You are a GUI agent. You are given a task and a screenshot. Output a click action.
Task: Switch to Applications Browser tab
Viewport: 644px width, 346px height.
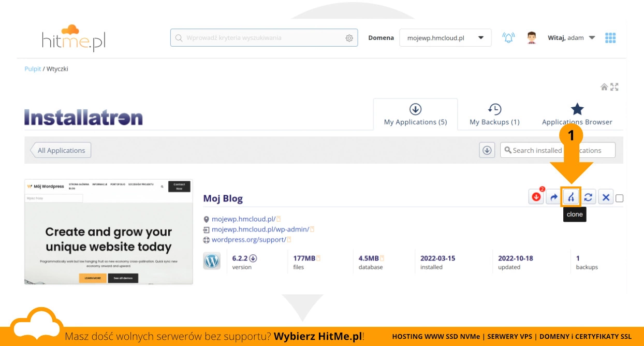point(577,114)
